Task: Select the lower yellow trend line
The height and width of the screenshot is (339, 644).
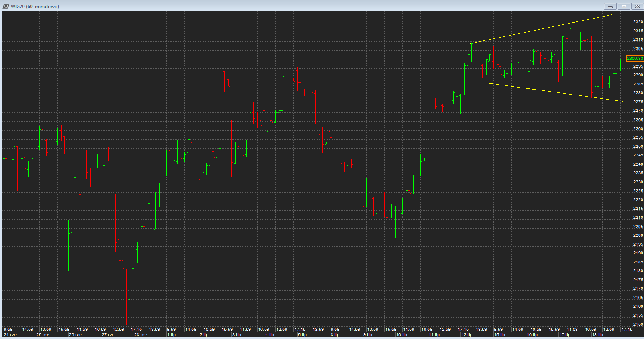Action: pos(554,92)
